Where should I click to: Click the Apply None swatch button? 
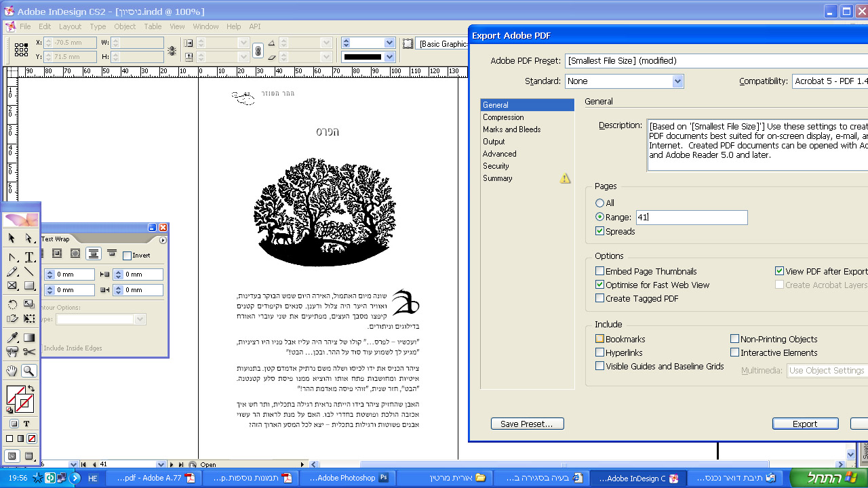(32, 439)
